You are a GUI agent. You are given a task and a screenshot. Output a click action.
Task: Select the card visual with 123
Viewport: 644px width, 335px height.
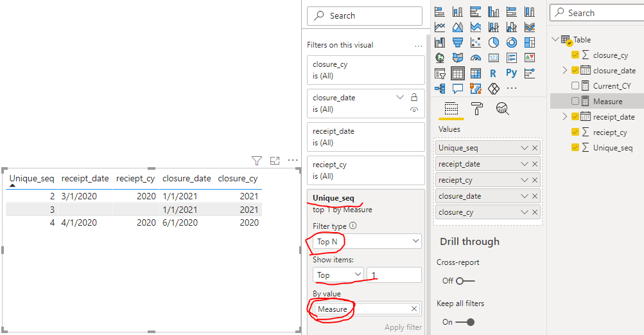[x=494, y=58]
